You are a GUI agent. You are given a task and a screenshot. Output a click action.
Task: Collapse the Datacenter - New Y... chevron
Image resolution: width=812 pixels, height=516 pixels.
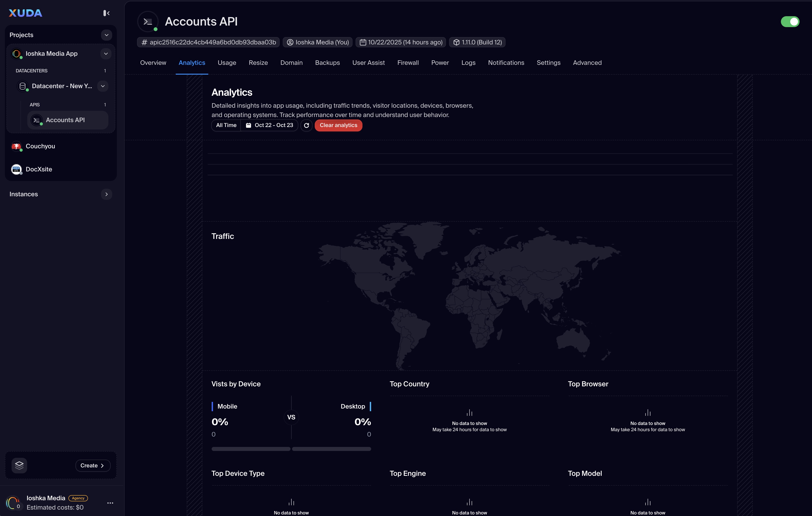click(x=103, y=86)
